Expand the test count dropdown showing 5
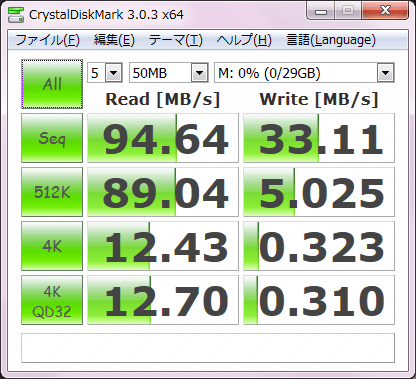416x379 pixels. pos(114,72)
